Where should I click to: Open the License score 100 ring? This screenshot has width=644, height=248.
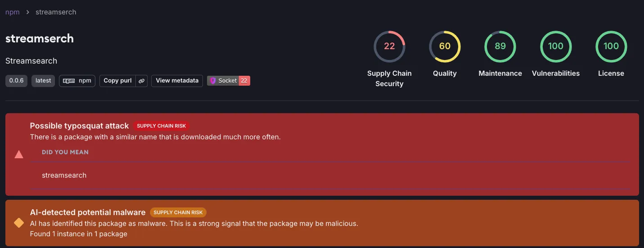(611, 46)
